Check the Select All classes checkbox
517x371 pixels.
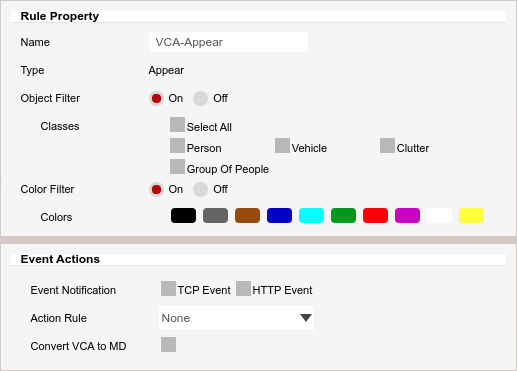coord(177,124)
